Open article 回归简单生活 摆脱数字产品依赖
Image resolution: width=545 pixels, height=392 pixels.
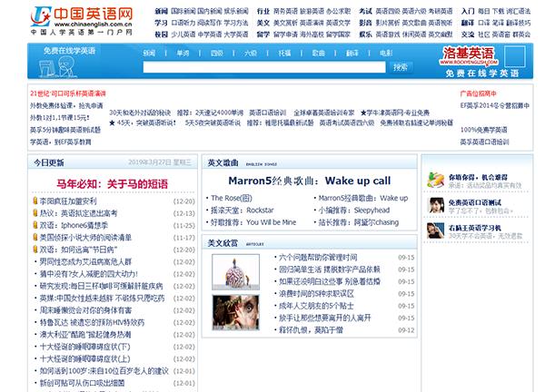330,269
